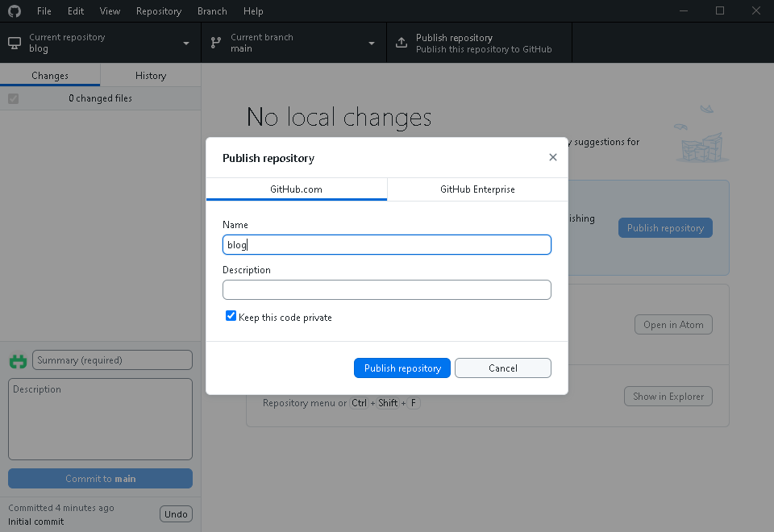The height and width of the screenshot is (532, 774).
Task: Click the upload icon for Publish repository
Action: point(402,43)
